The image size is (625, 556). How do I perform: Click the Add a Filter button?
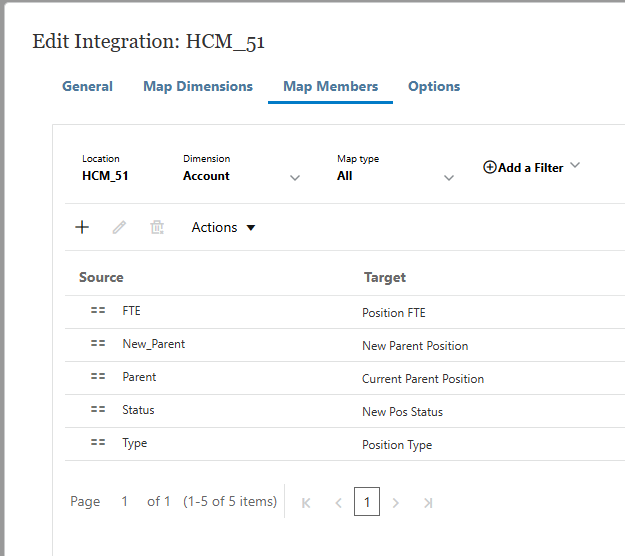click(523, 167)
